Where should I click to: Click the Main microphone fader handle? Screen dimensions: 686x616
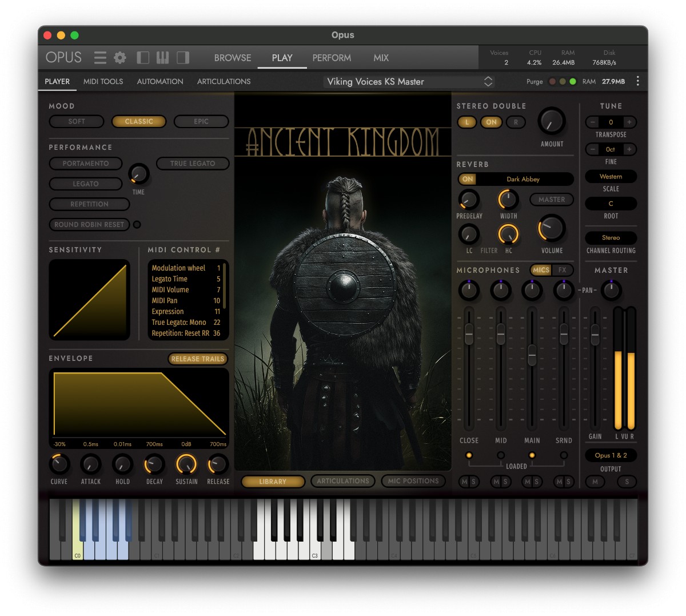pyautogui.click(x=532, y=355)
